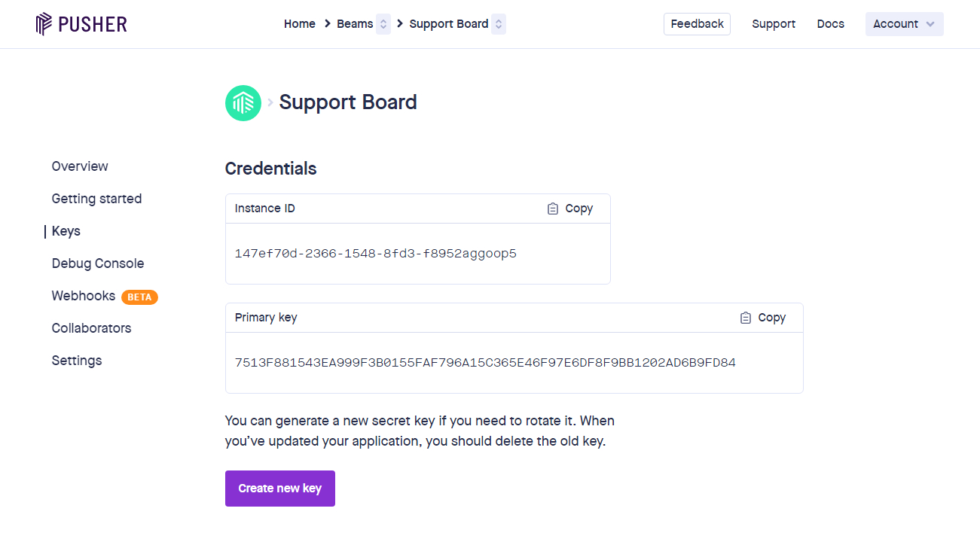The height and width of the screenshot is (545, 980).
Task: Open the Docs link
Action: tap(830, 24)
